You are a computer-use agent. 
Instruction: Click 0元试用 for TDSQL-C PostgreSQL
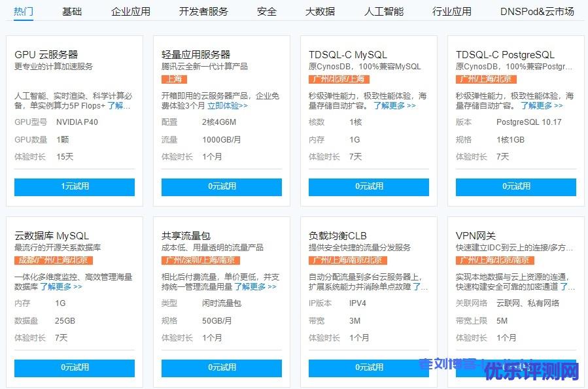coord(515,186)
